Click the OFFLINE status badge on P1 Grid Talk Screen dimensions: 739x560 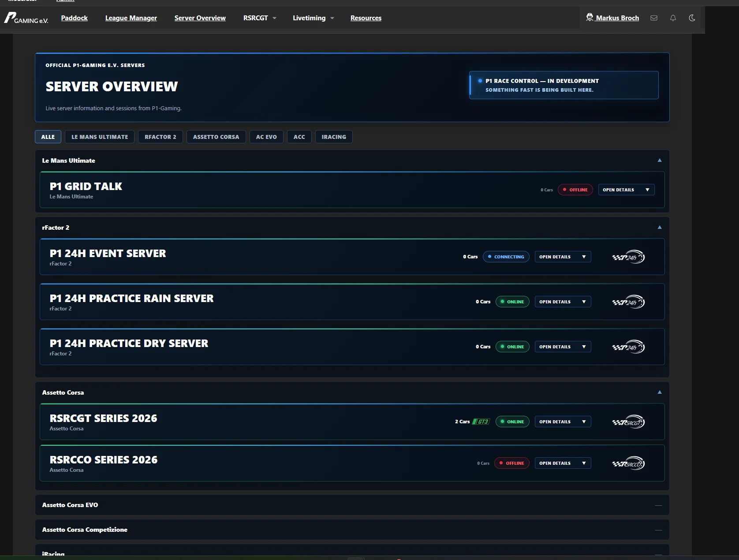coord(575,190)
